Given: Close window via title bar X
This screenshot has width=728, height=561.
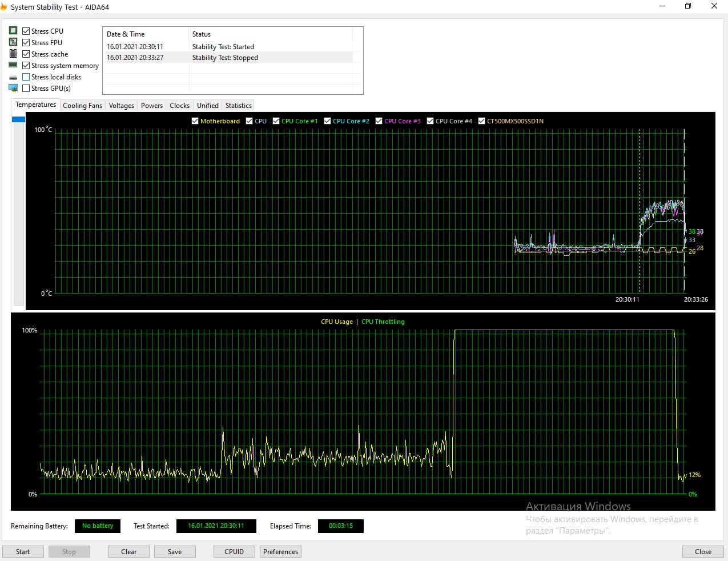Looking at the screenshot, I should click(714, 6).
